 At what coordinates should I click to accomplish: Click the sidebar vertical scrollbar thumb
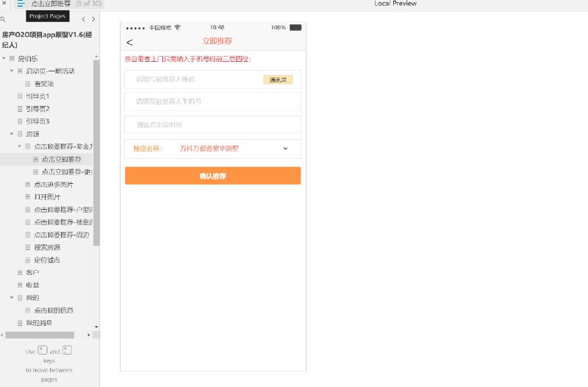click(x=96, y=152)
